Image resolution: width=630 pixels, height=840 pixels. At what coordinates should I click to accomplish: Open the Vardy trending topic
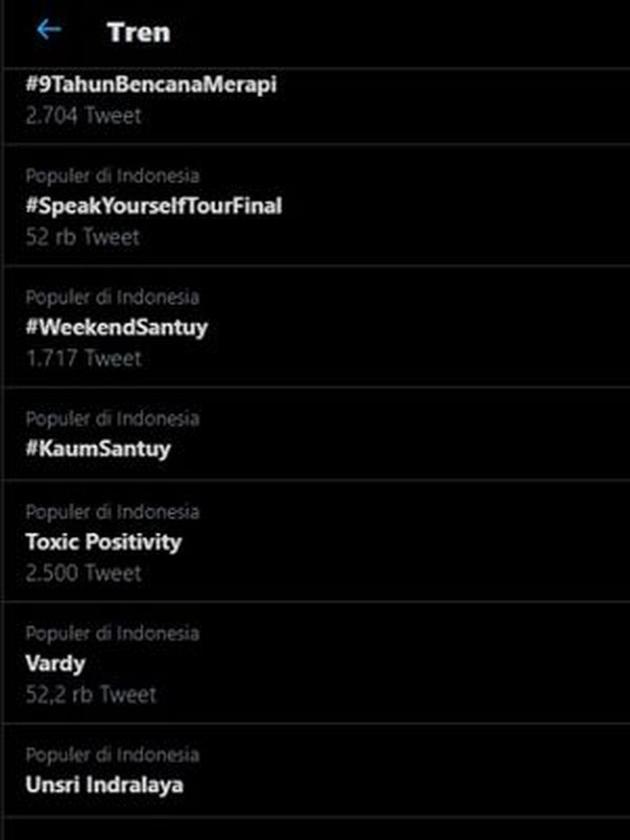click(x=55, y=664)
